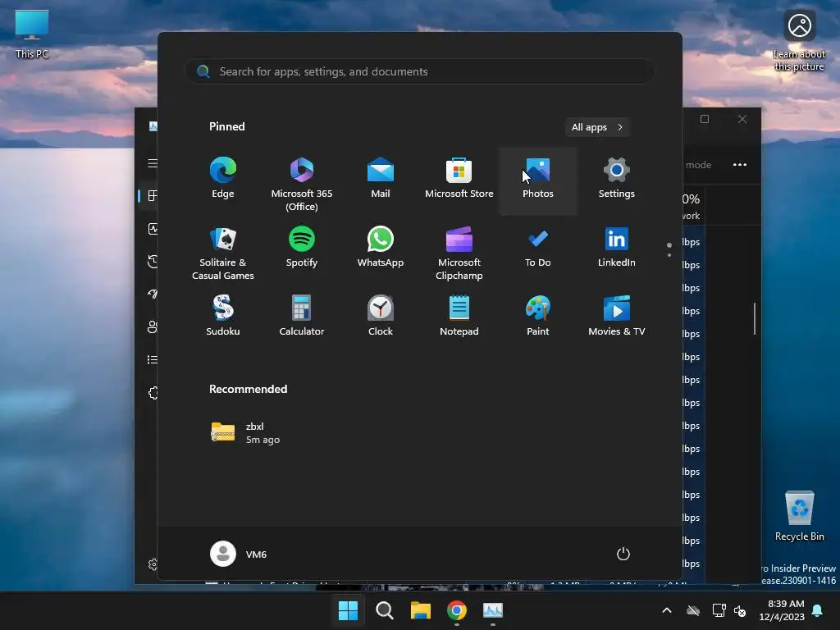Viewport: 840px width, 630px height.
Task: Select the This PC desktop icon
Action: (x=32, y=34)
